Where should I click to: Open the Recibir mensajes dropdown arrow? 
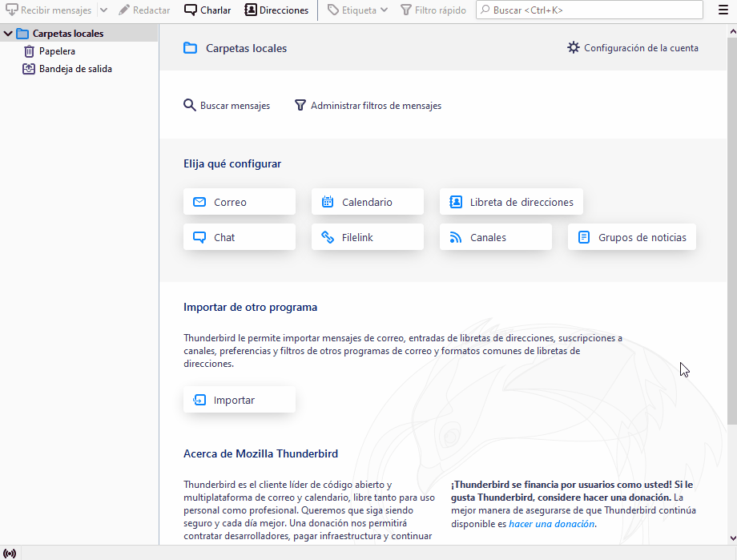point(104,10)
